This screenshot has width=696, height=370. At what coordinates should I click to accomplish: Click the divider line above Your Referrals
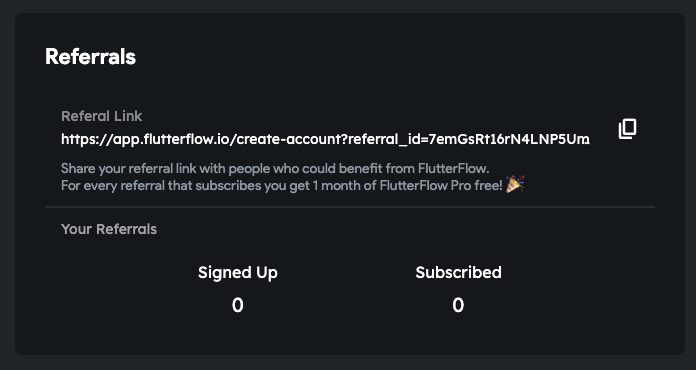(x=350, y=207)
